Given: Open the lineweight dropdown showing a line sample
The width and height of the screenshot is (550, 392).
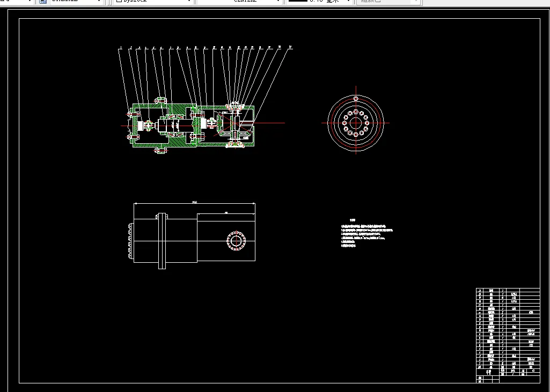Looking at the screenshot, I should (319, 2).
